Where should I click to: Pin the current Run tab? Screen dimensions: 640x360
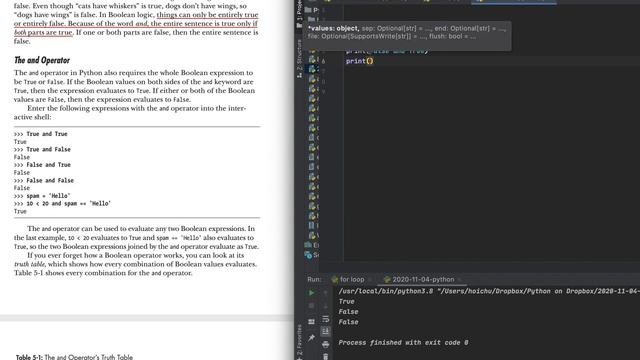click(311, 338)
